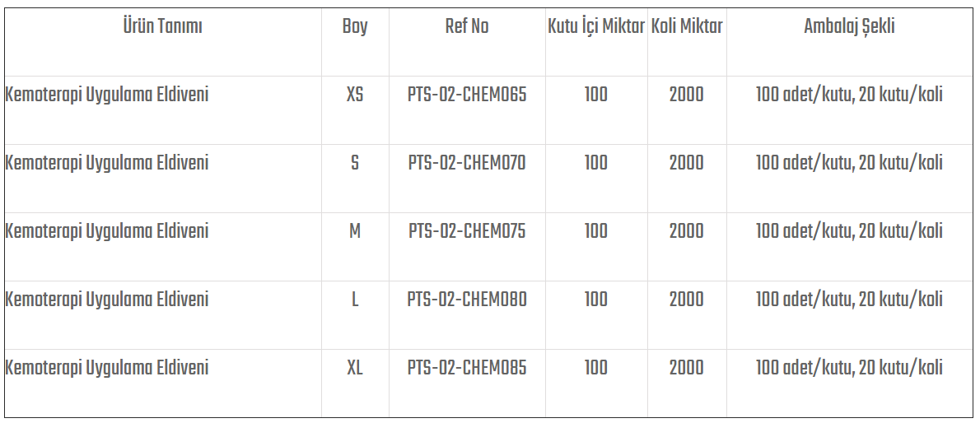The image size is (980, 423).
Task: Select reference number PTS-02-CHEM070
Action: 467,163
